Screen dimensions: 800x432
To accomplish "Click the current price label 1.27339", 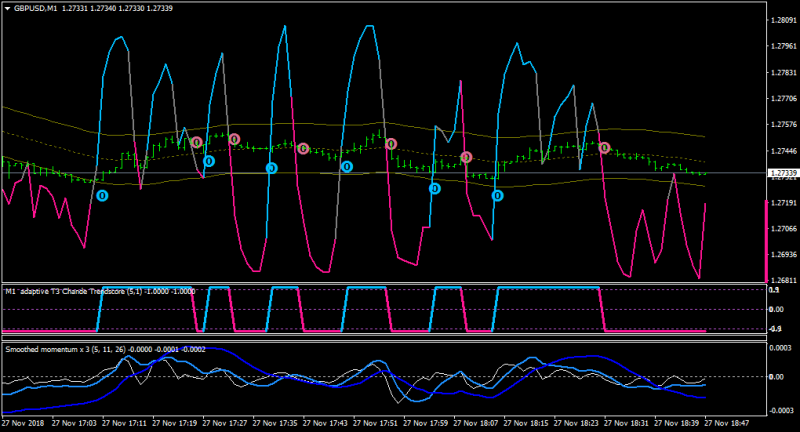I will click(783, 173).
